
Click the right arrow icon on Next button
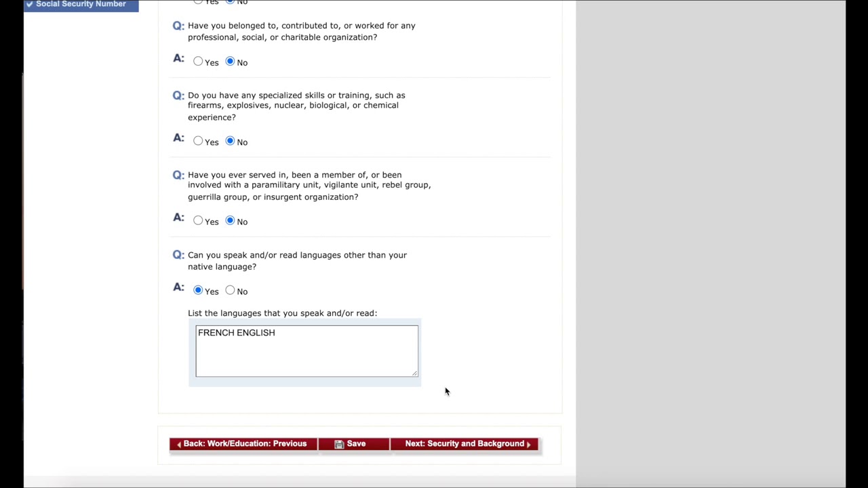pos(529,445)
